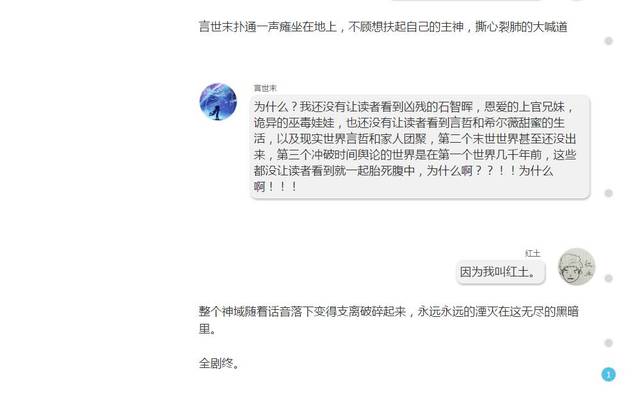Click the lone 里。 line under 整个神域 paragraph

tap(207, 329)
